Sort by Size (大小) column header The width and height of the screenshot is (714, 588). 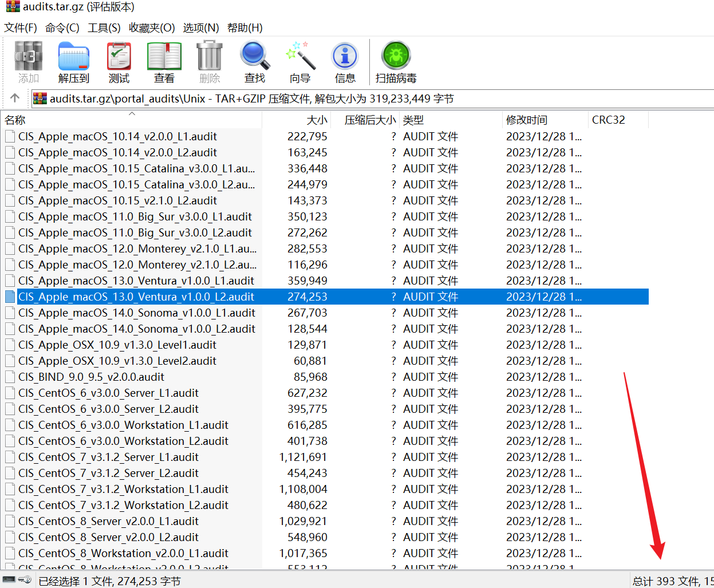pos(296,120)
